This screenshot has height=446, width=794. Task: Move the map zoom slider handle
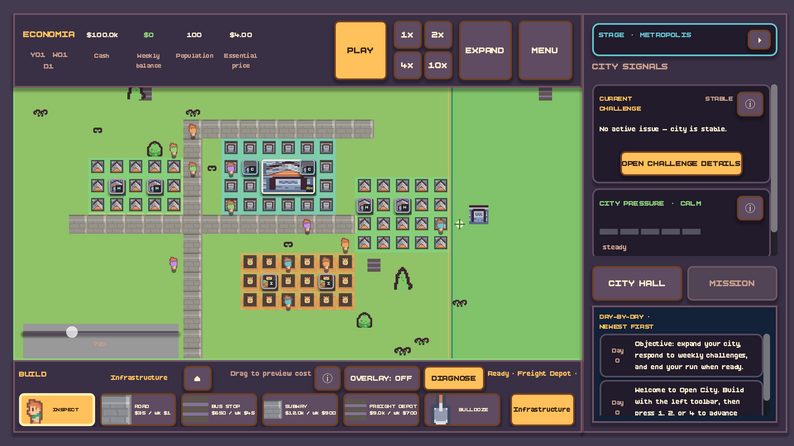pos(72,332)
